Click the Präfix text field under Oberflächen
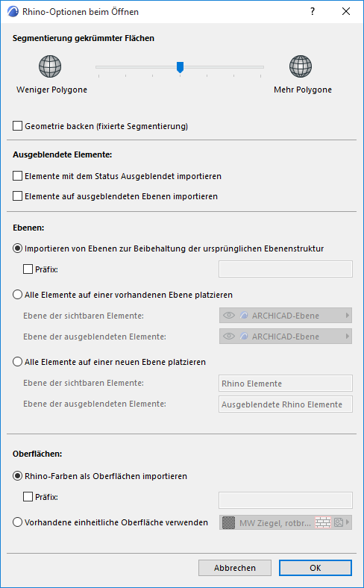Image resolution: width=364 pixels, height=588 pixels. click(285, 500)
